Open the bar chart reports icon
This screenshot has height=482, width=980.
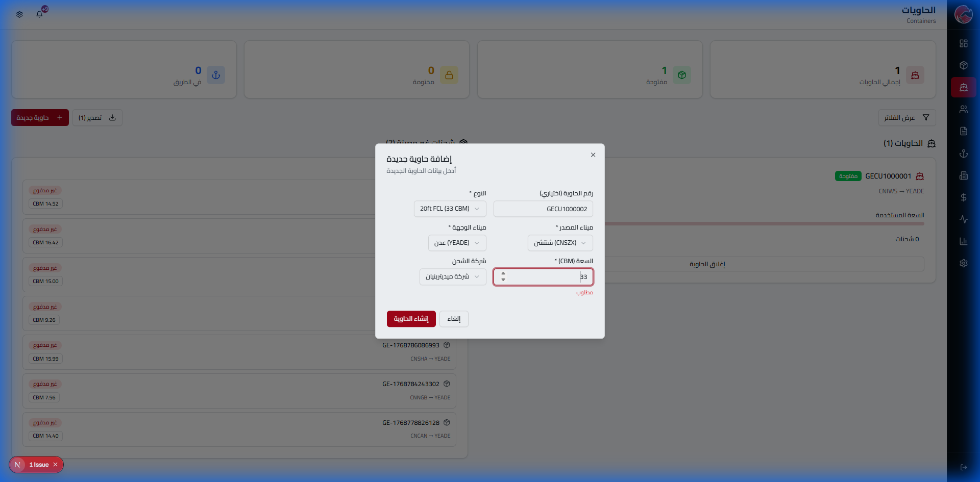963,241
